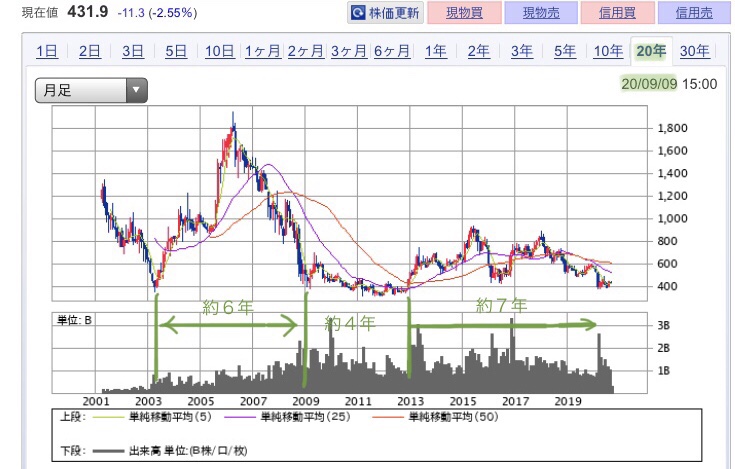The width and height of the screenshot is (735, 469).
Task: Open the 現物買 order button
Action: pos(464,13)
